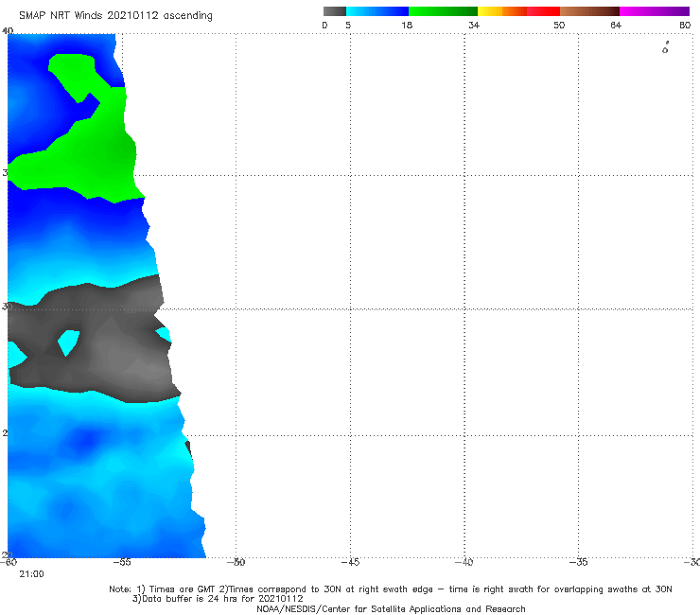Click the longitude label '-35'

579,562
